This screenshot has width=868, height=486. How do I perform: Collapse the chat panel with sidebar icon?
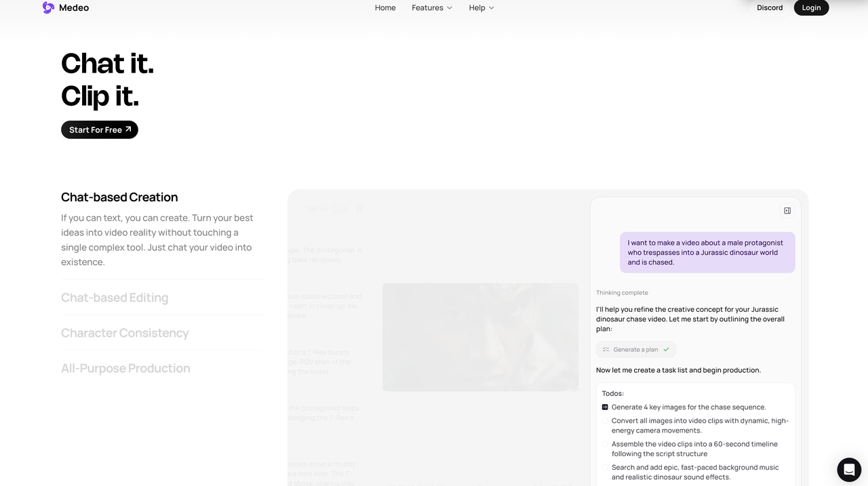coord(787,211)
